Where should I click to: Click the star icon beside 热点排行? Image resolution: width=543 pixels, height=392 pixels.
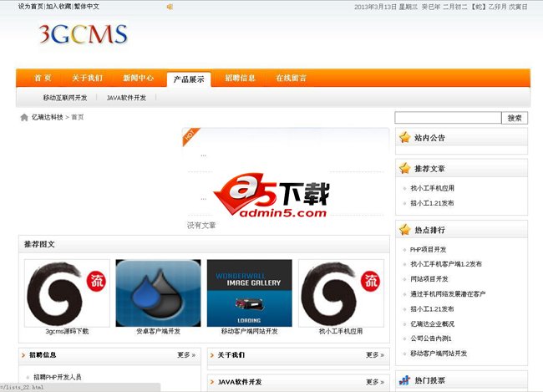tap(405, 230)
